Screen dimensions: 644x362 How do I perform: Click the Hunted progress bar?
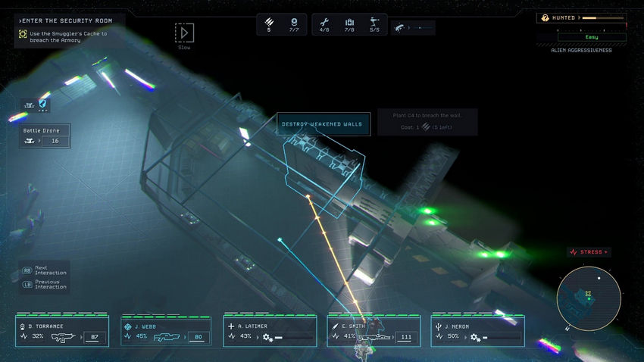603,17
